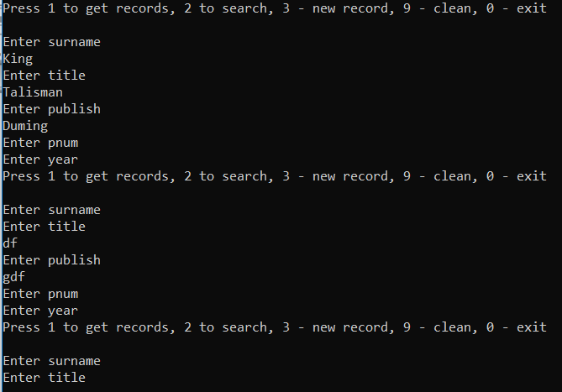Click the second menu prompt line
The height and width of the screenshot is (392, 562).
coord(275,176)
